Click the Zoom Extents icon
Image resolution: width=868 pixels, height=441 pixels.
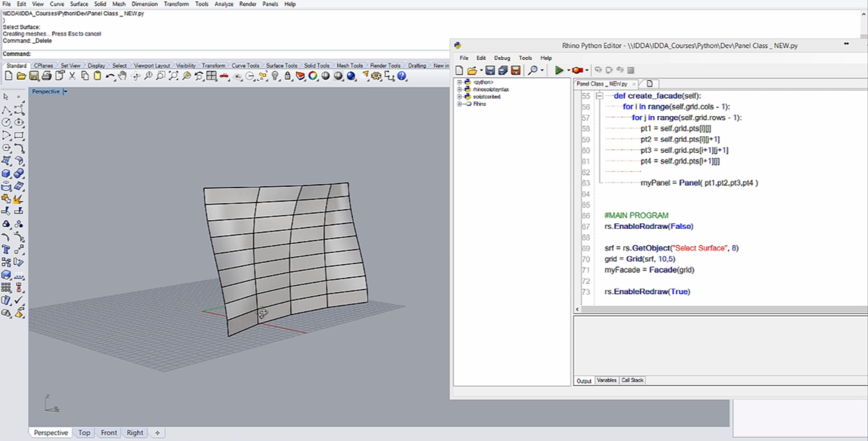[x=173, y=76]
